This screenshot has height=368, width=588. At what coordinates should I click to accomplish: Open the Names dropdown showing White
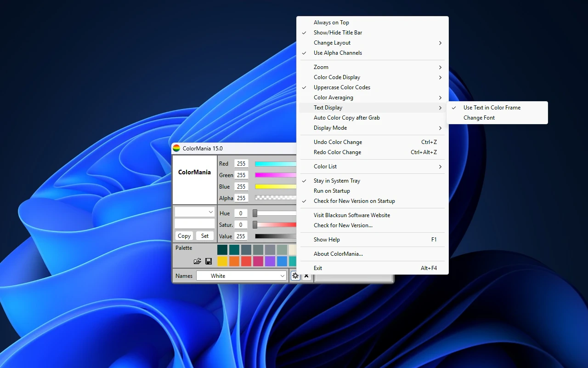[x=242, y=276]
